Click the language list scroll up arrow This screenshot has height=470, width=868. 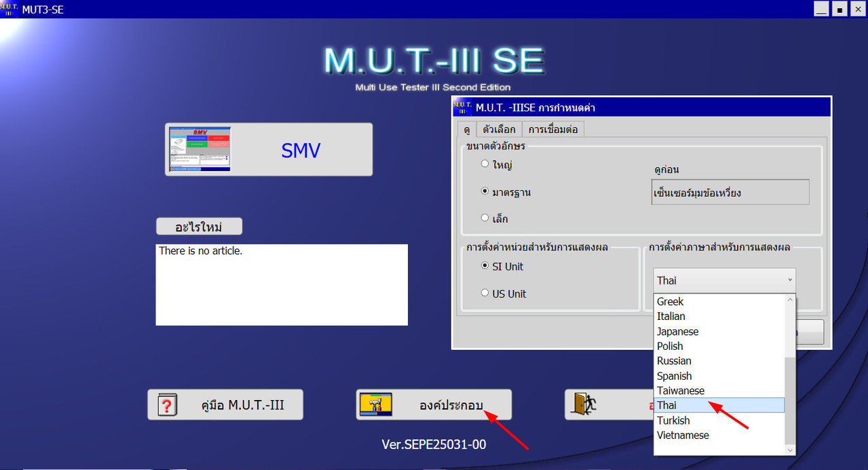click(790, 300)
